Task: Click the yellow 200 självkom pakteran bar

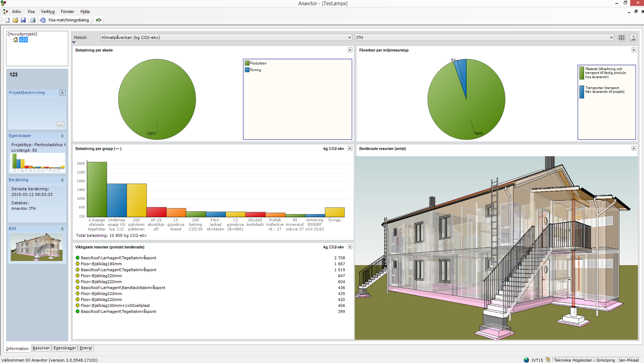Action: click(x=137, y=200)
